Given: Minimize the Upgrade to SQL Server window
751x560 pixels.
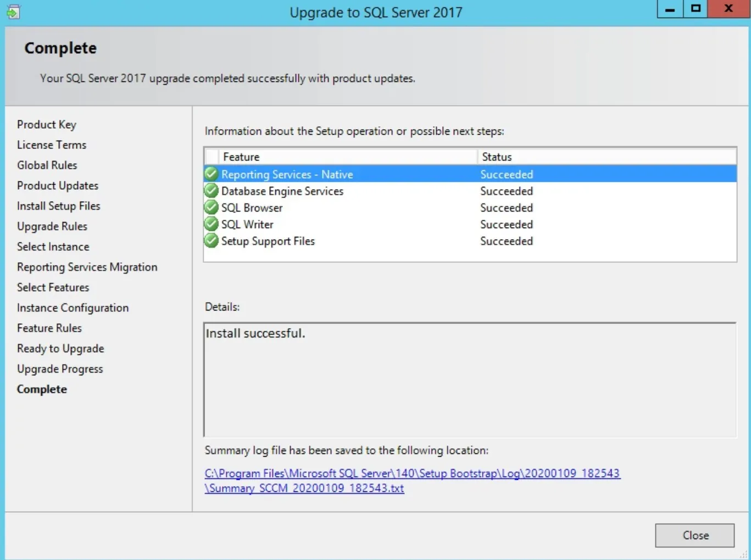Looking at the screenshot, I should 670,8.
